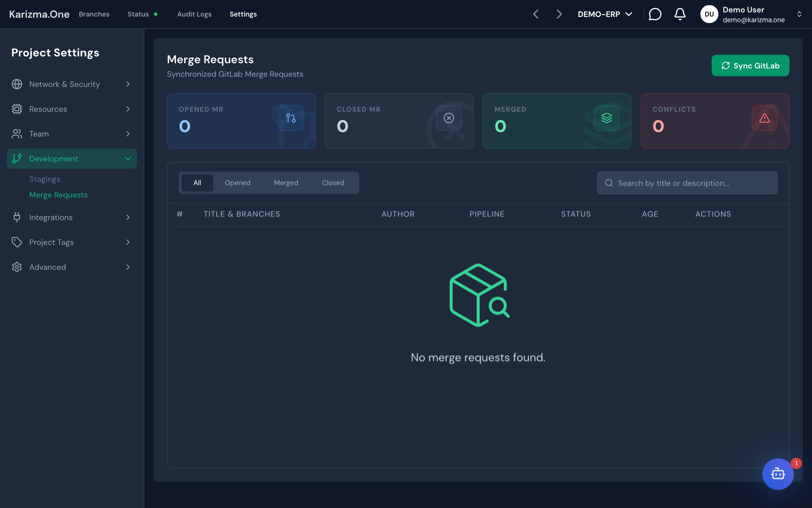Image resolution: width=812 pixels, height=508 pixels.
Task: Click the Karizma.One logo
Action: click(x=39, y=14)
